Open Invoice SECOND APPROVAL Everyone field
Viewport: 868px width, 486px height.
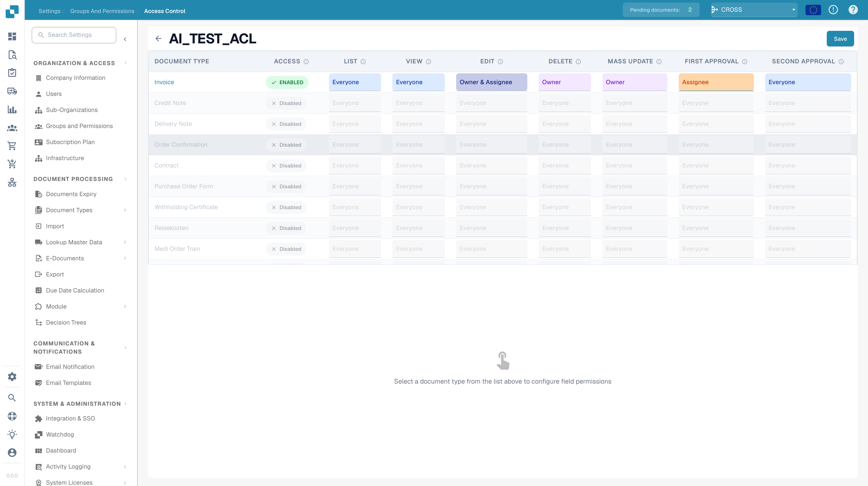click(x=808, y=82)
